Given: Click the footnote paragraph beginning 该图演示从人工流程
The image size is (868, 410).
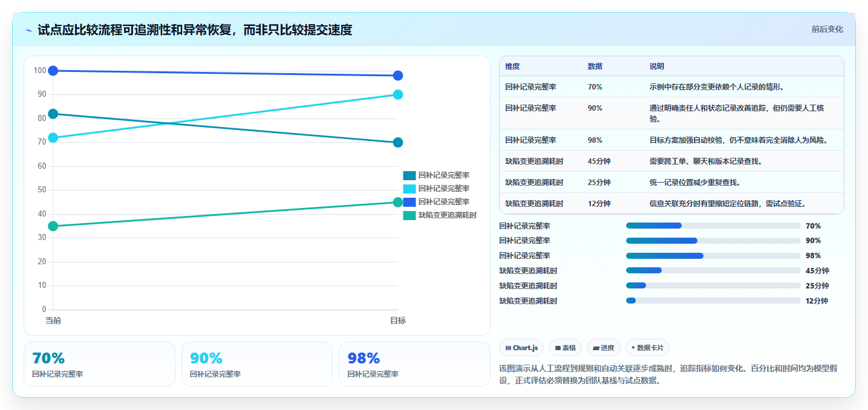Looking at the screenshot, I should click(x=668, y=374).
